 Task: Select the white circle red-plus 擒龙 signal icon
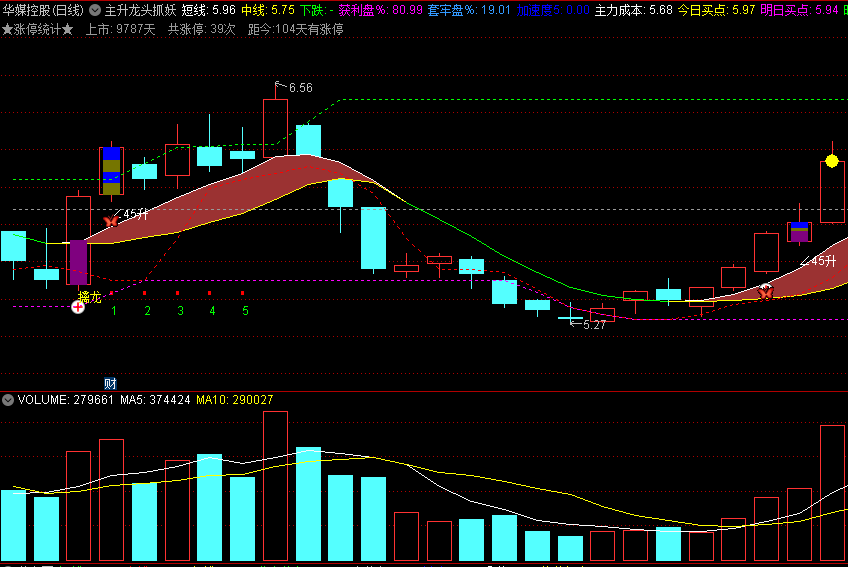[78, 307]
